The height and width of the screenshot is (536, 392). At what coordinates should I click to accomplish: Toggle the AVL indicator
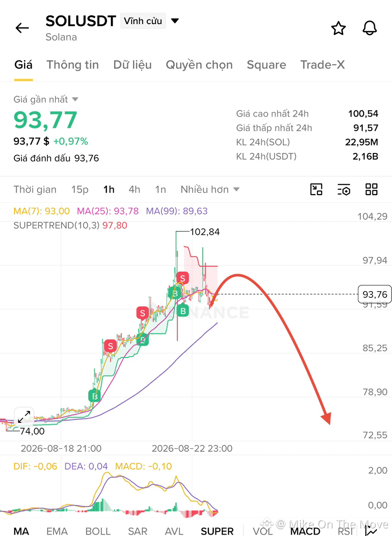point(174,531)
